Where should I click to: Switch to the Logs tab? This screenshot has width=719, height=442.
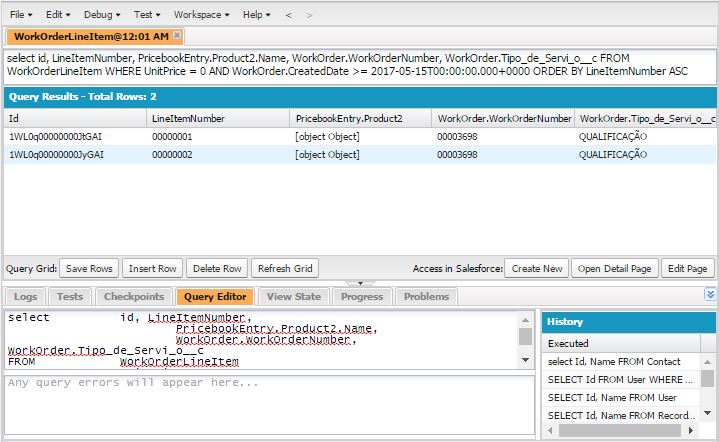point(26,297)
